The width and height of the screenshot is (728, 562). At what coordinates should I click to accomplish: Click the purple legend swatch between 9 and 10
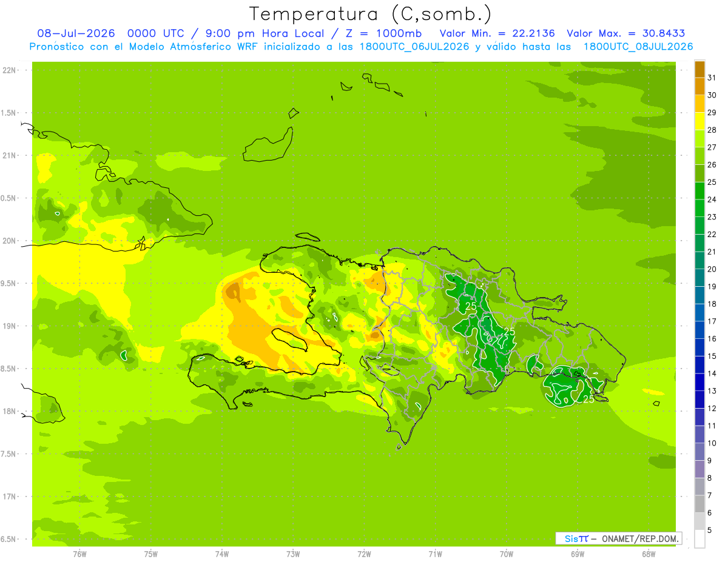(x=699, y=452)
